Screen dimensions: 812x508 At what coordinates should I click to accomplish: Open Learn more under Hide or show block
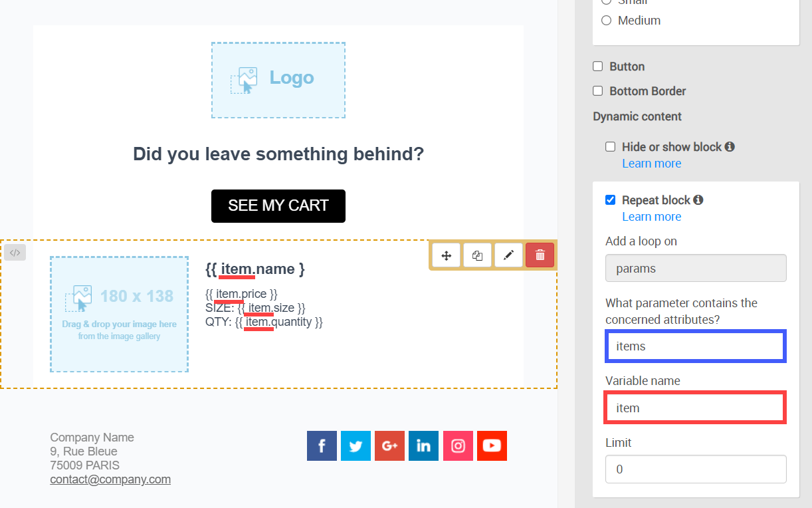point(651,164)
